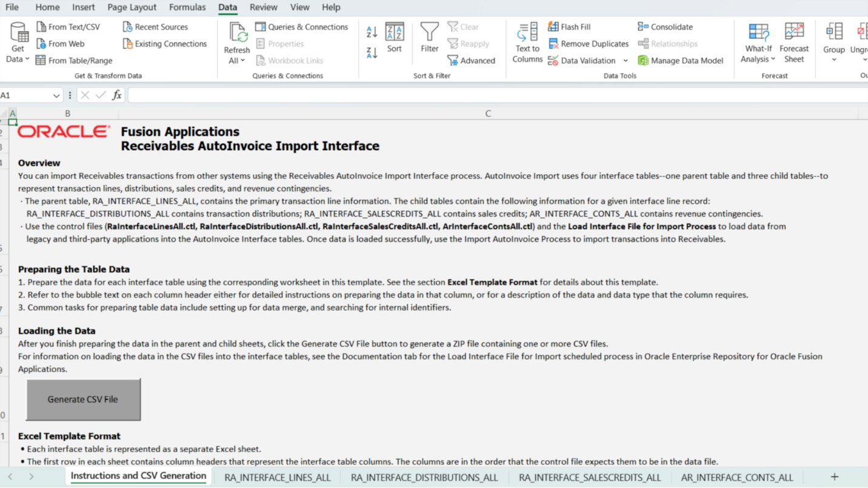This screenshot has height=488, width=868.
Task: Click the Generate CSV File button
Action: (83, 399)
